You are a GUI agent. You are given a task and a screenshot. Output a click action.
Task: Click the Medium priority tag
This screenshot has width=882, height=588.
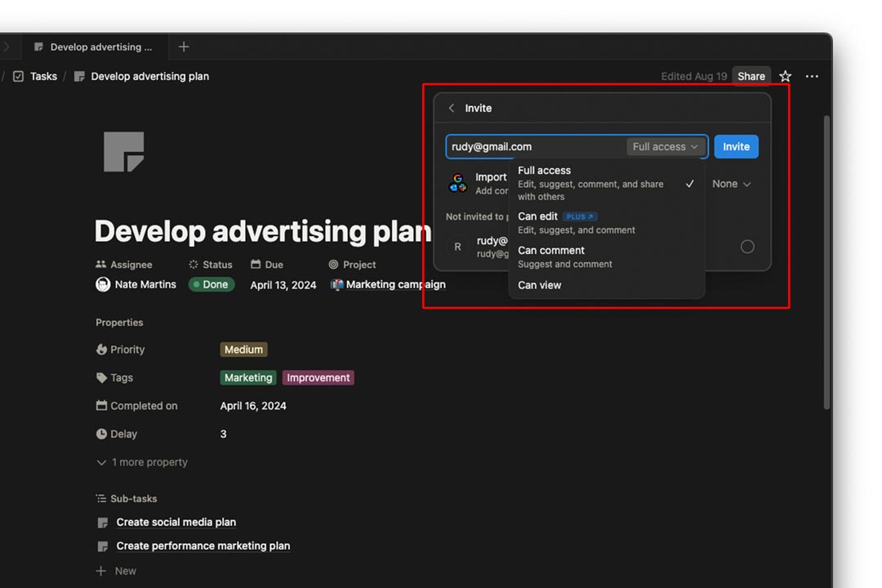pyautogui.click(x=243, y=350)
